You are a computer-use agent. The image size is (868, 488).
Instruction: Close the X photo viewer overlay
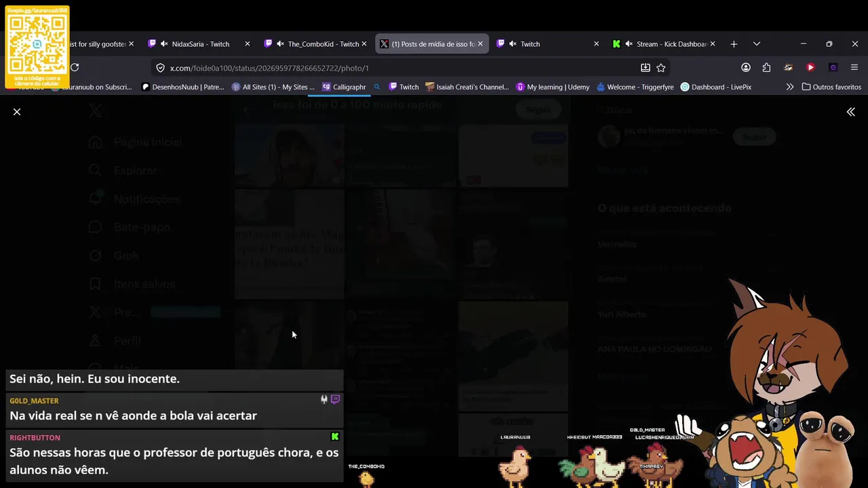click(x=17, y=112)
